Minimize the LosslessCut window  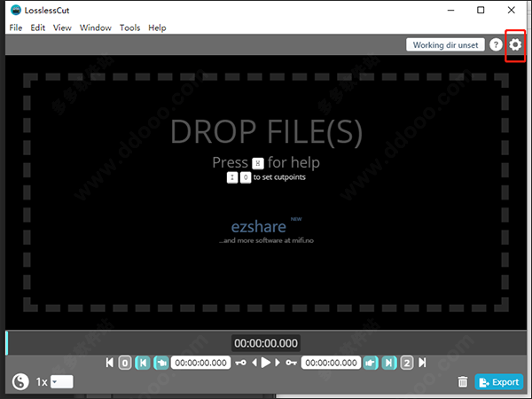pyautogui.click(x=450, y=10)
